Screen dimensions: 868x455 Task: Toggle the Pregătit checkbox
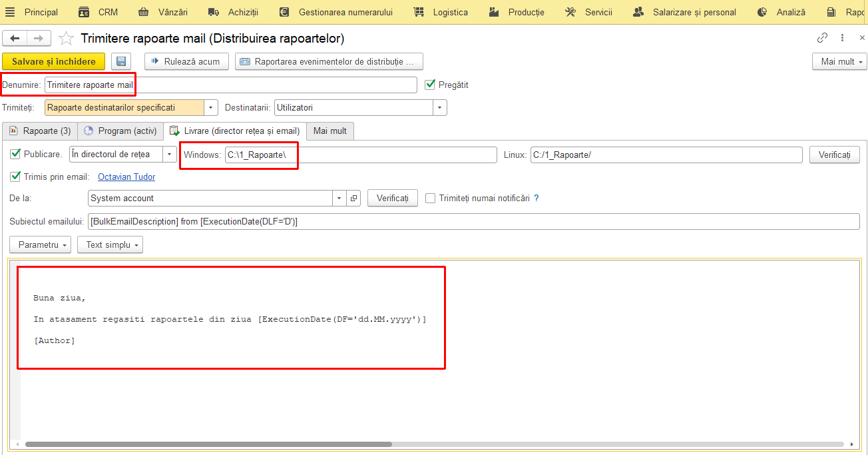(x=430, y=85)
